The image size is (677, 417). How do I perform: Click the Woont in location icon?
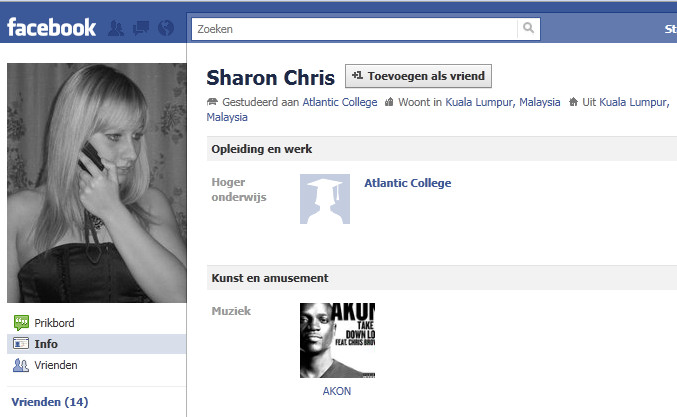pos(389,102)
